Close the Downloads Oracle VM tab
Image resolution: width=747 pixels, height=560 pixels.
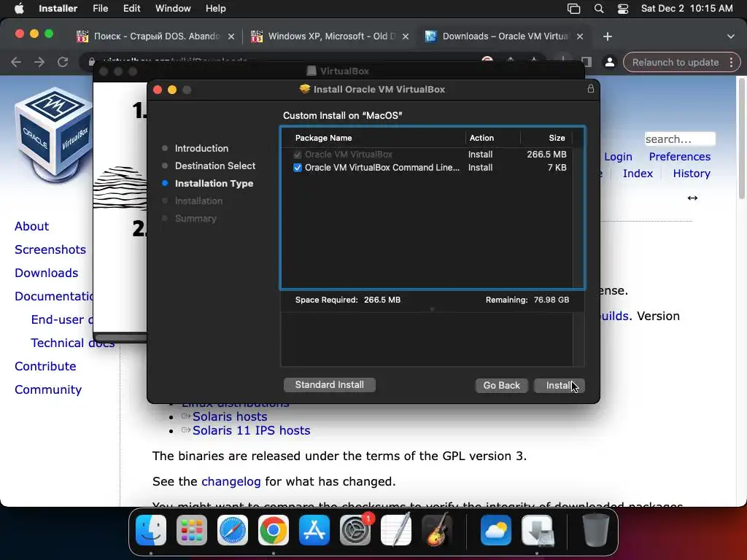(580, 36)
